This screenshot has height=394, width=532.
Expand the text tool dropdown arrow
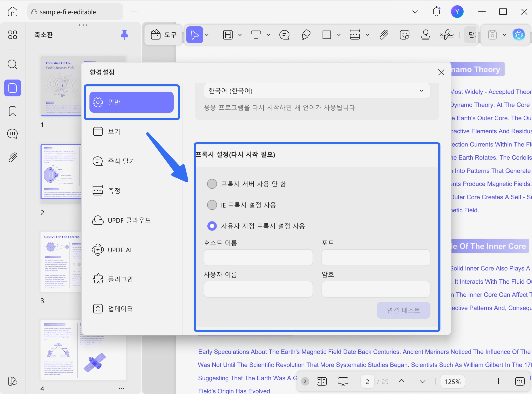pyautogui.click(x=268, y=35)
